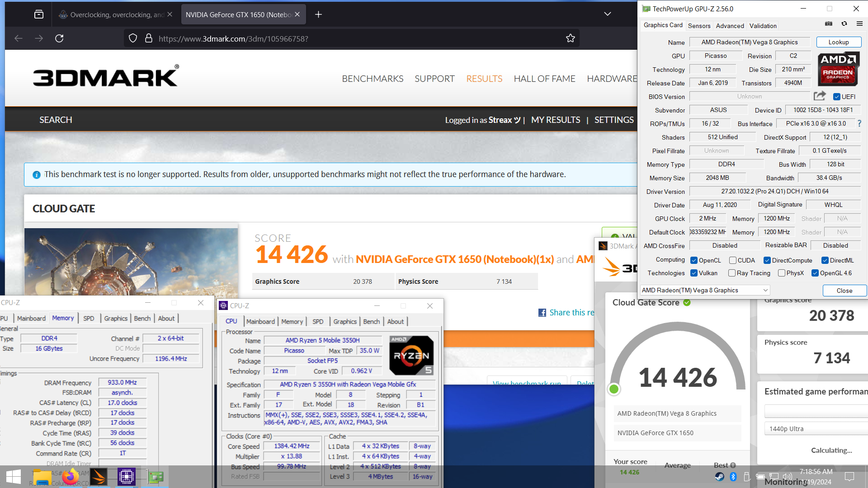Open the Validation tab in GPU-Z
This screenshot has height=488, width=868.
(763, 26)
